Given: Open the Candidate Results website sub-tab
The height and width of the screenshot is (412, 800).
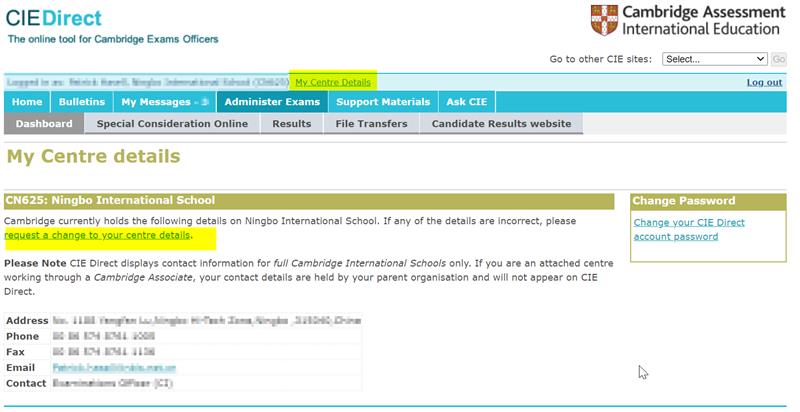Looking at the screenshot, I should coord(502,124).
